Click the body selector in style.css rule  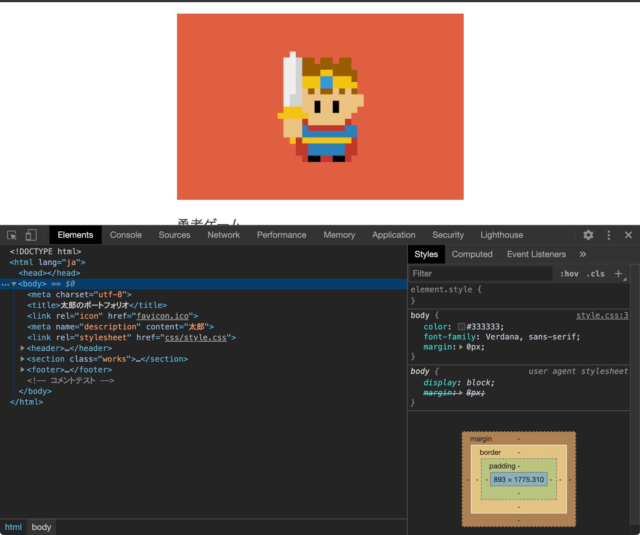point(420,315)
